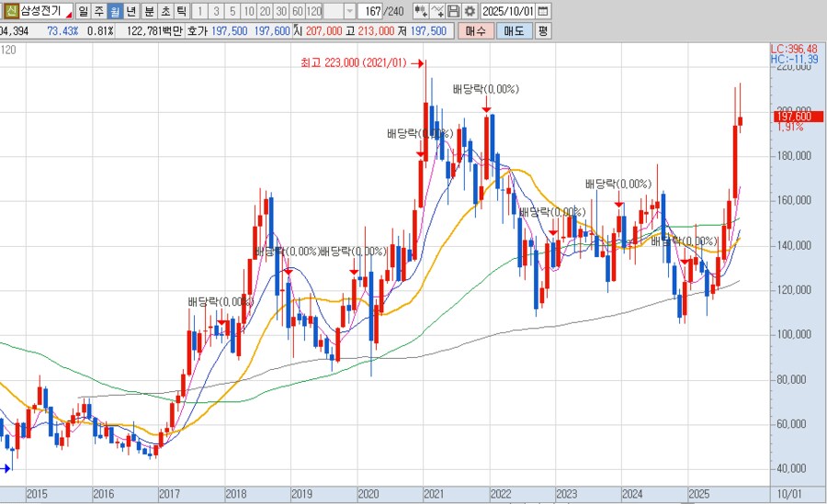Expand the interval dropdown arrow
Image resolution: width=827 pixels, height=504 pixels.
point(350,12)
